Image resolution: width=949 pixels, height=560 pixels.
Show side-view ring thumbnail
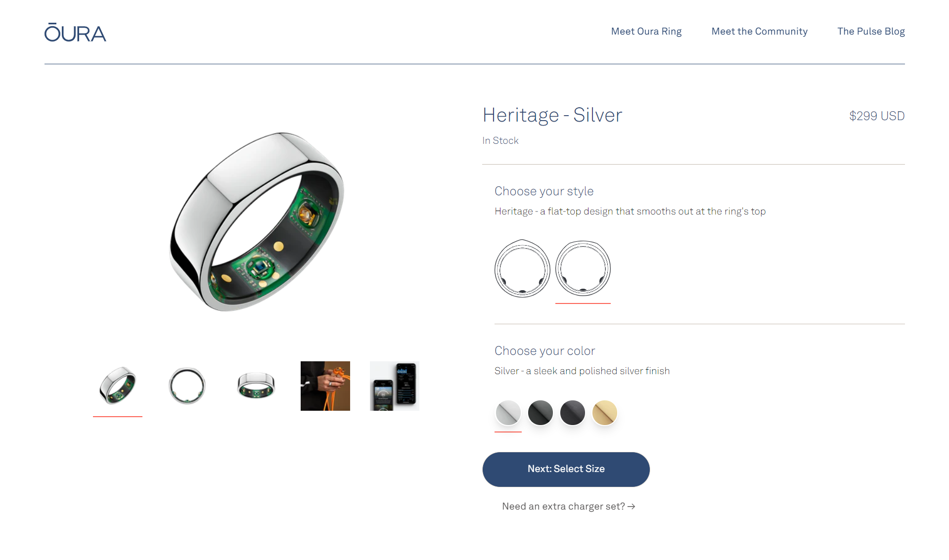coord(256,386)
